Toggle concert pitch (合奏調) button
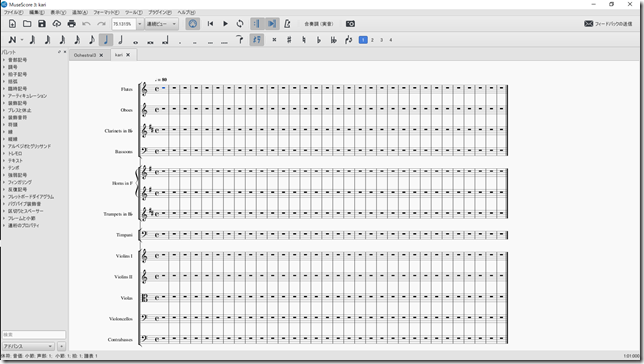Viewport: 644px width, 364px height. [319, 24]
